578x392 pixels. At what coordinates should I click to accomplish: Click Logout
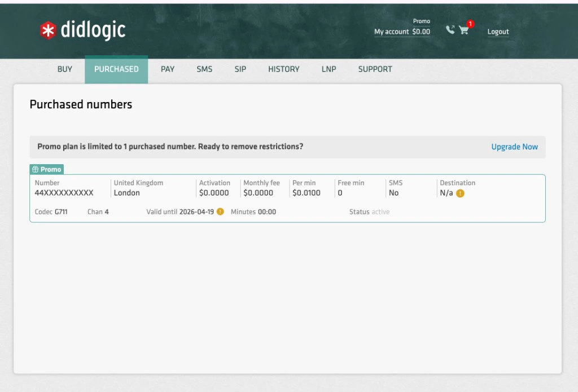(x=498, y=32)
